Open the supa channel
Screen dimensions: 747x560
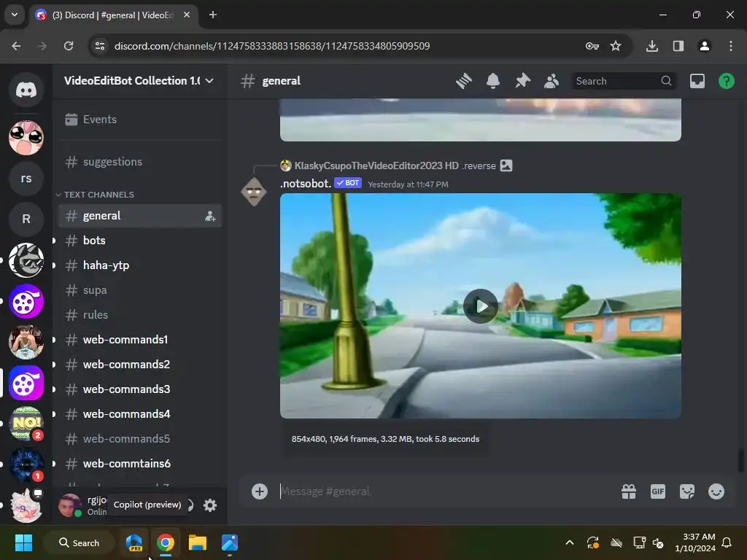[139, 290]
